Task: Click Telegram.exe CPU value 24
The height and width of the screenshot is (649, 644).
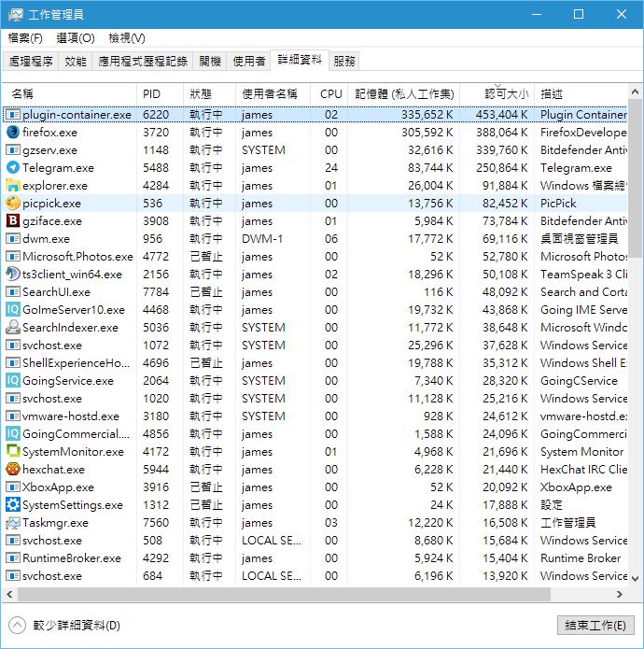Action: (331, 168)
